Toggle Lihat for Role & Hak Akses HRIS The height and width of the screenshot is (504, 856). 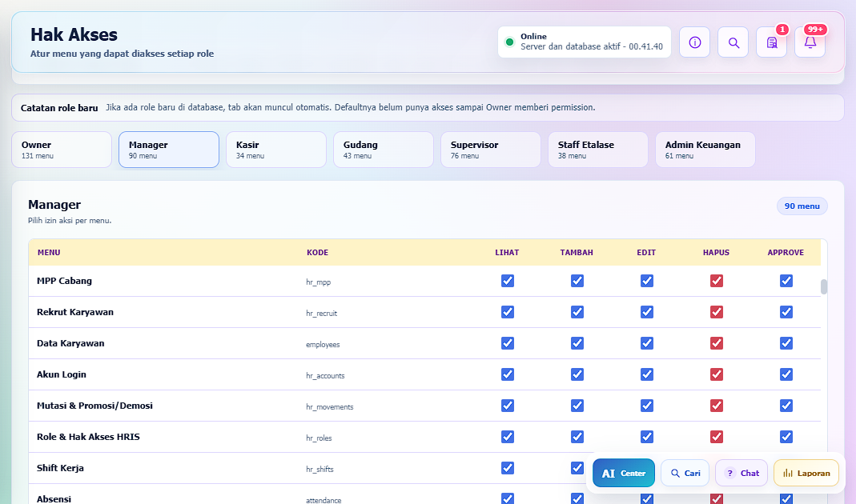508,436
